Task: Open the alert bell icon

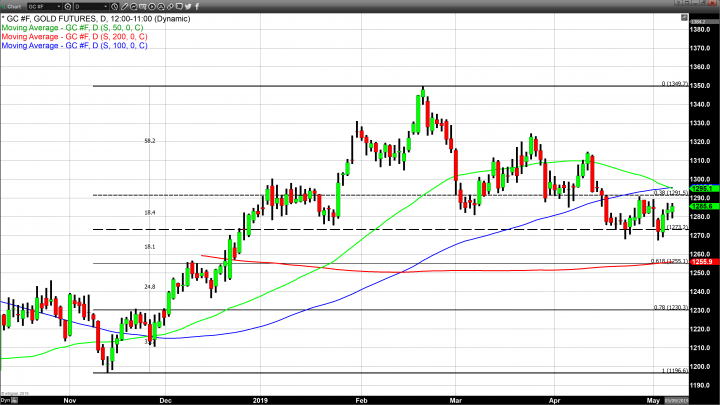Action: click(161, 6)
